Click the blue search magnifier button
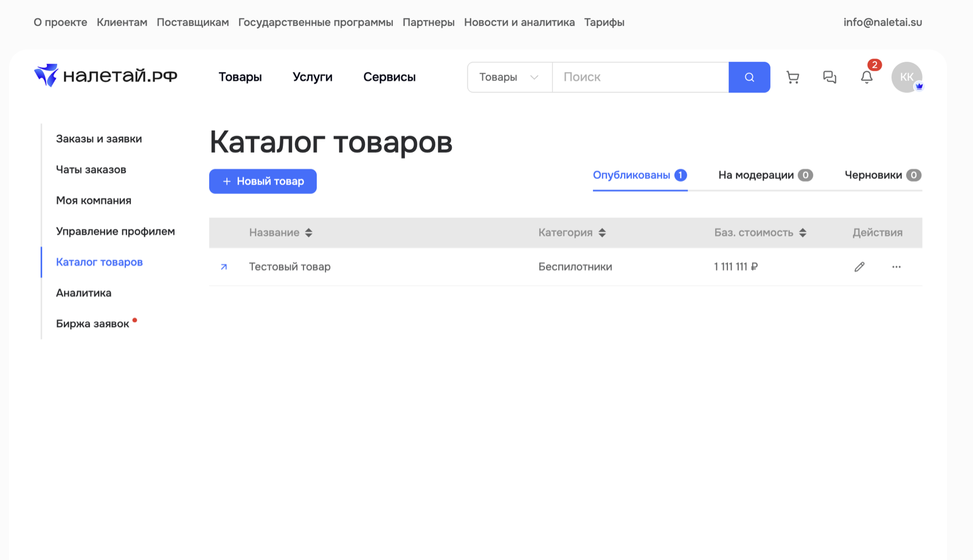Viewport: 973px width, 560px height. coord(749,77)
